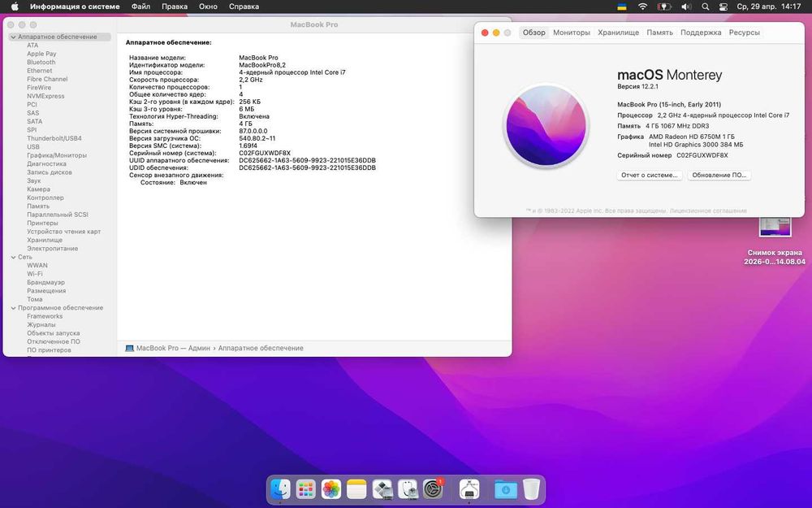Click Админ in the path bar
Screen dimensions: 812x508
click(199, 349)
